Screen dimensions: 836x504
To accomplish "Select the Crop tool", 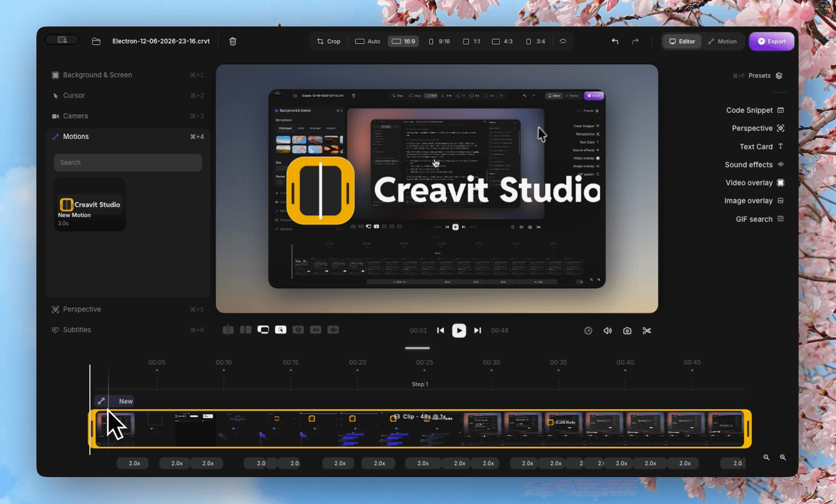I will pos(329,41).
